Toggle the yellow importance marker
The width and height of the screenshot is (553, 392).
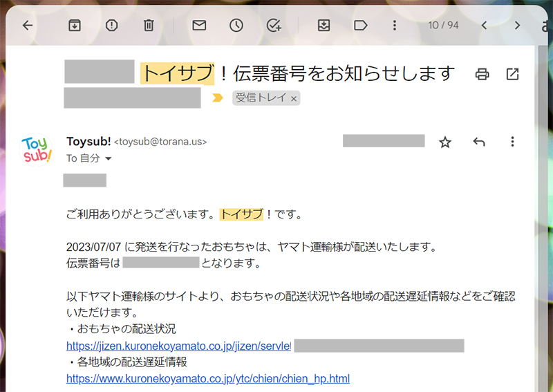click(x=218, y=98)
